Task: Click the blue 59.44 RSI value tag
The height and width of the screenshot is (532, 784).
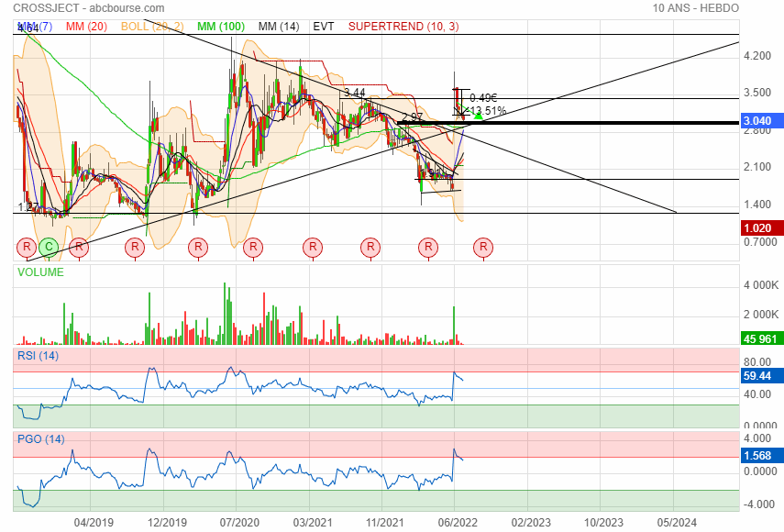Action: coord(761,376)
